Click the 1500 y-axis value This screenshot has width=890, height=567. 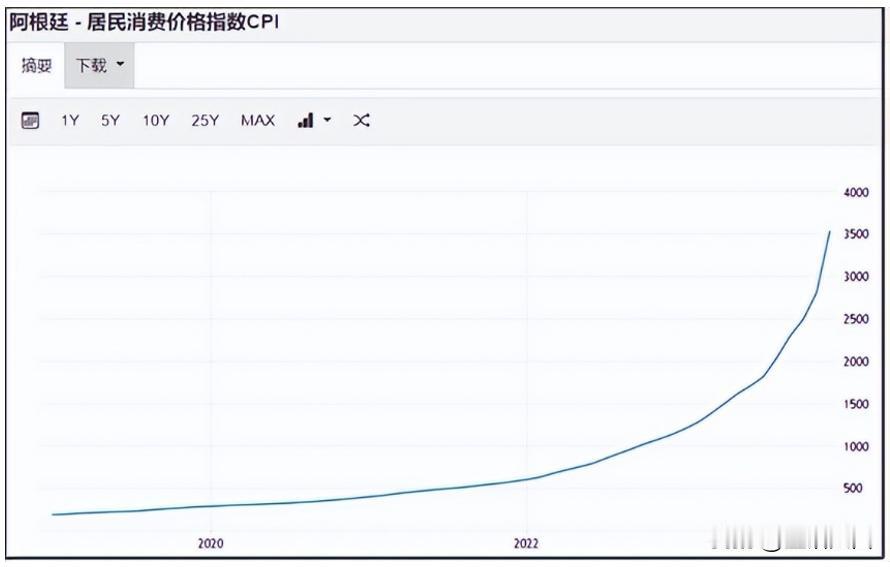pos(856,404)
